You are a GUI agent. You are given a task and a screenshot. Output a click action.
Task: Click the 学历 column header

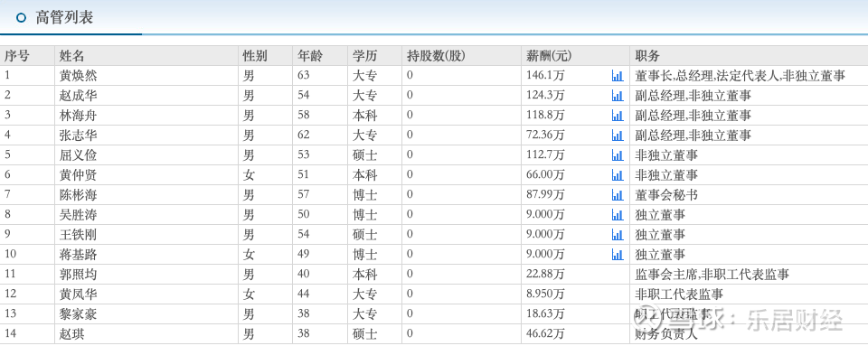(364, 56)
